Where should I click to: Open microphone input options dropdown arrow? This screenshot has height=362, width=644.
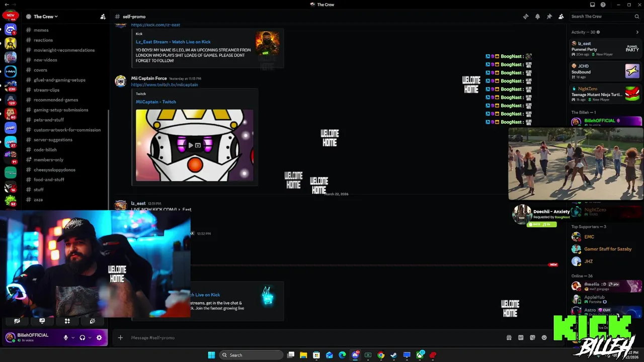tap(73, 338)
